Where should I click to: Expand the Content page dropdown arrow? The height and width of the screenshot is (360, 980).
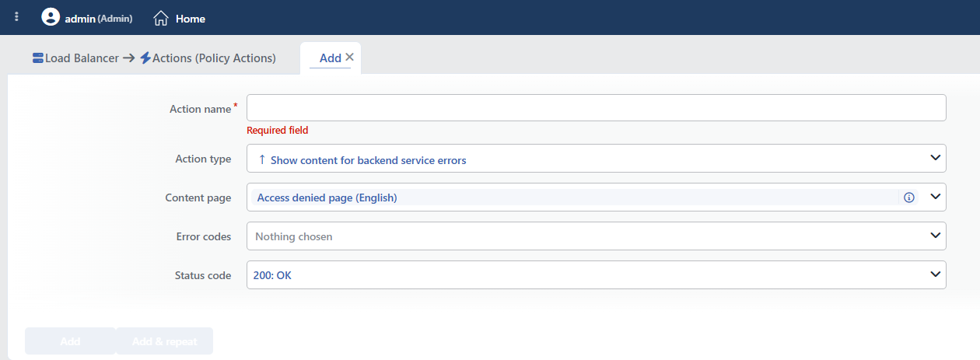click(935, 197)
